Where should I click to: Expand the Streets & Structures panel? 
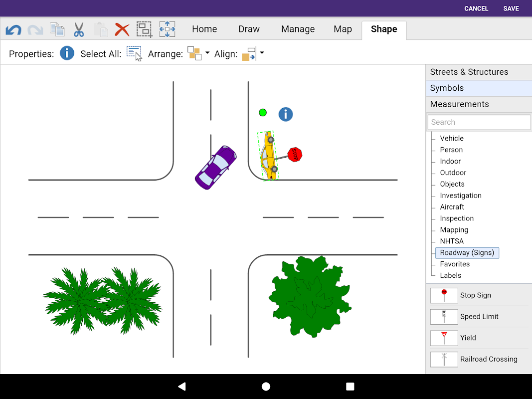[479, 72]
